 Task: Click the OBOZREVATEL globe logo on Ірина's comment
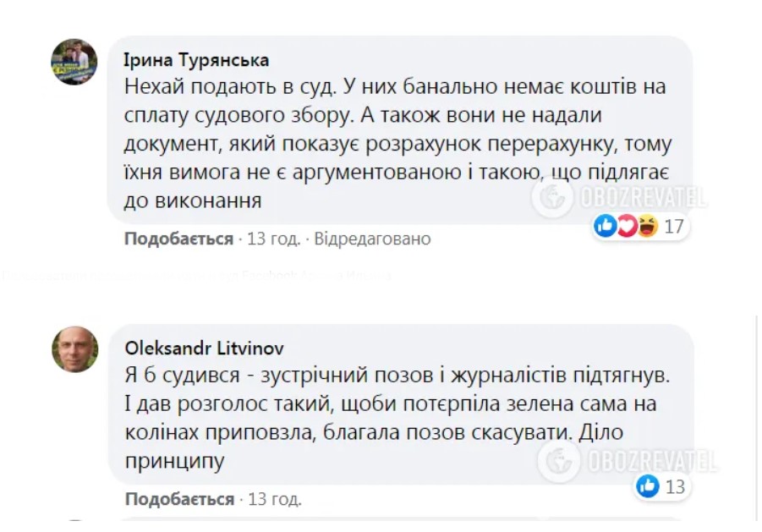[x=552, y=197]
